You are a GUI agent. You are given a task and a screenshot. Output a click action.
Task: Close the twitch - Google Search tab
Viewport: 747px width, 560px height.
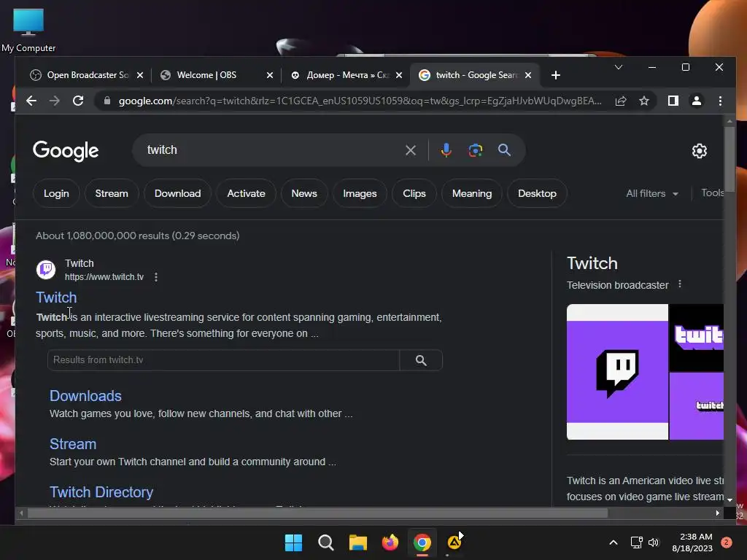(528, 75)
